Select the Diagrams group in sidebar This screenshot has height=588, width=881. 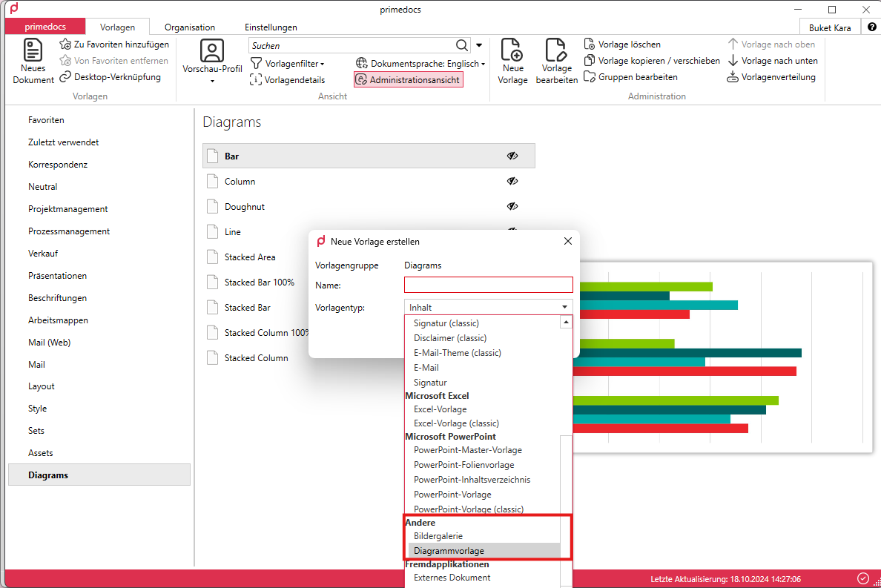[99, 475]
